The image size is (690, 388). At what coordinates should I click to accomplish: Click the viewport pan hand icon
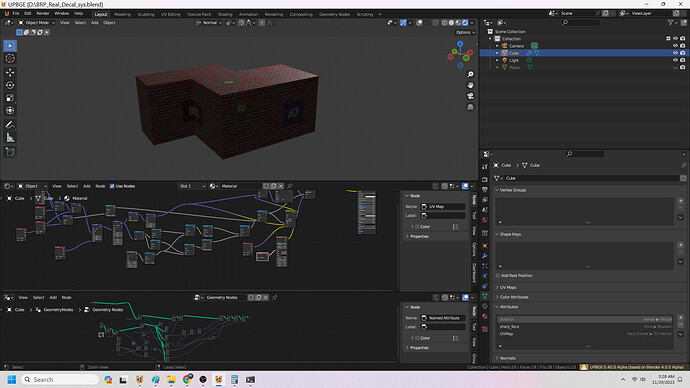click(470, 85)
